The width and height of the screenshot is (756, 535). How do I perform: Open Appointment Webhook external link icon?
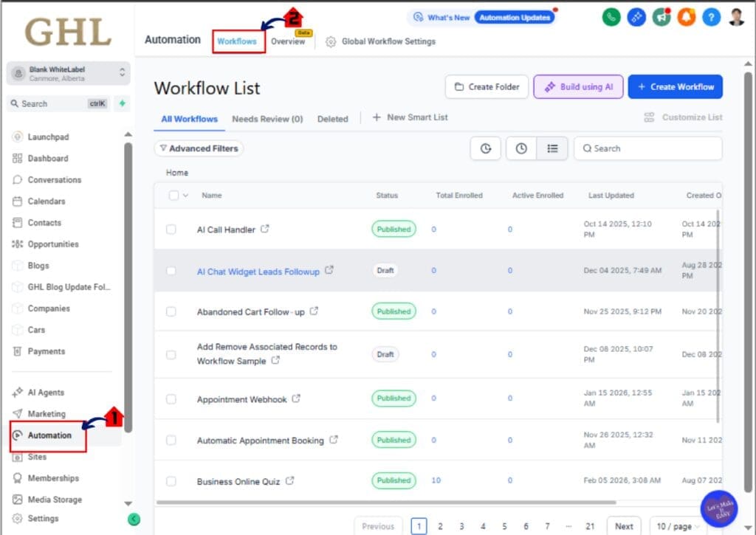[296, 398]
